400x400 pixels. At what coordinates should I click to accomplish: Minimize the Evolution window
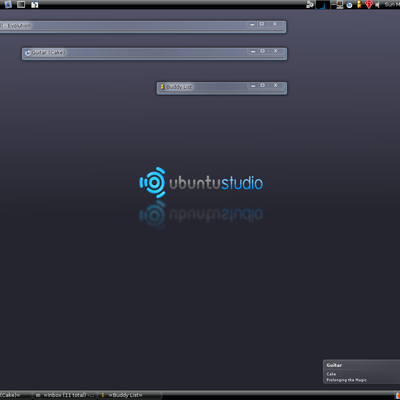coord(252,24)
